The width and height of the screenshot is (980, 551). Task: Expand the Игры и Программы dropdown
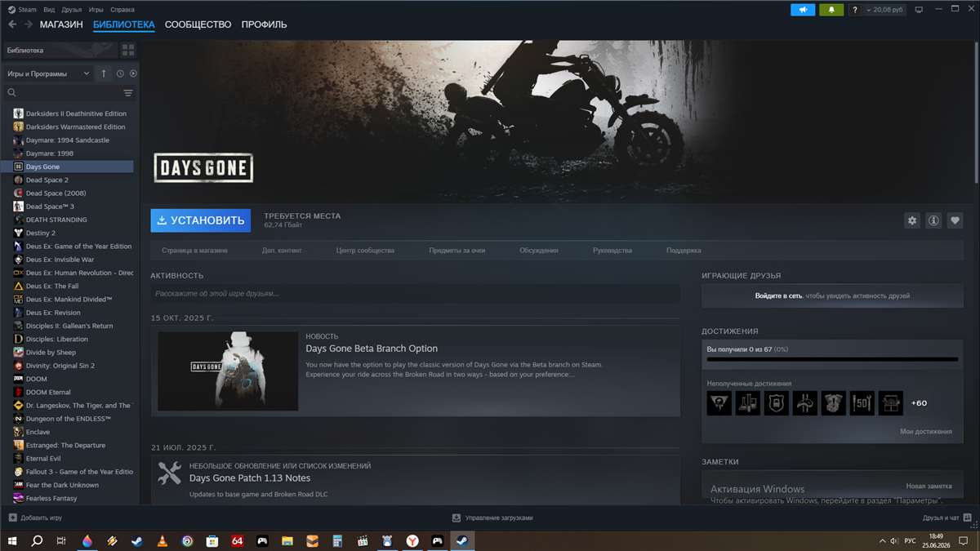[47, 73]
